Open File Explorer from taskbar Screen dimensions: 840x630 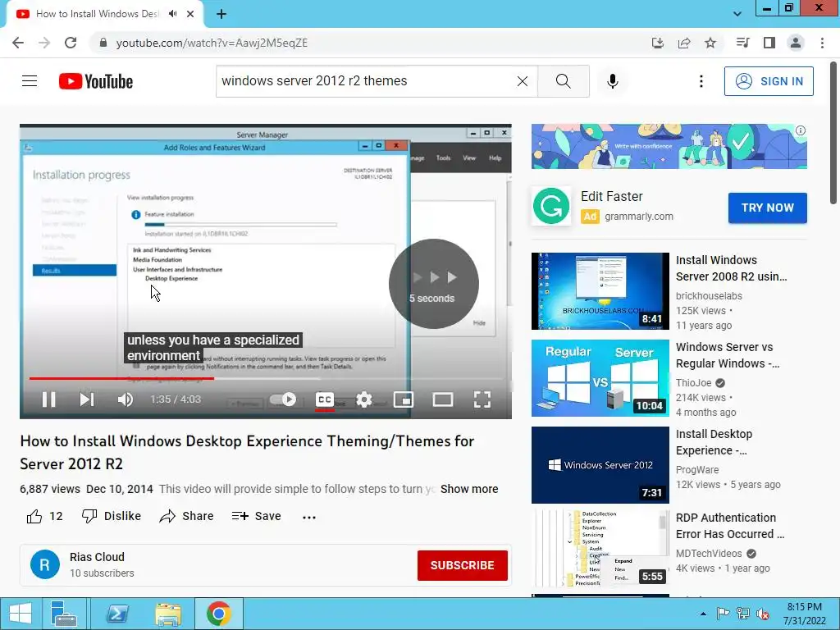[168, 614]
